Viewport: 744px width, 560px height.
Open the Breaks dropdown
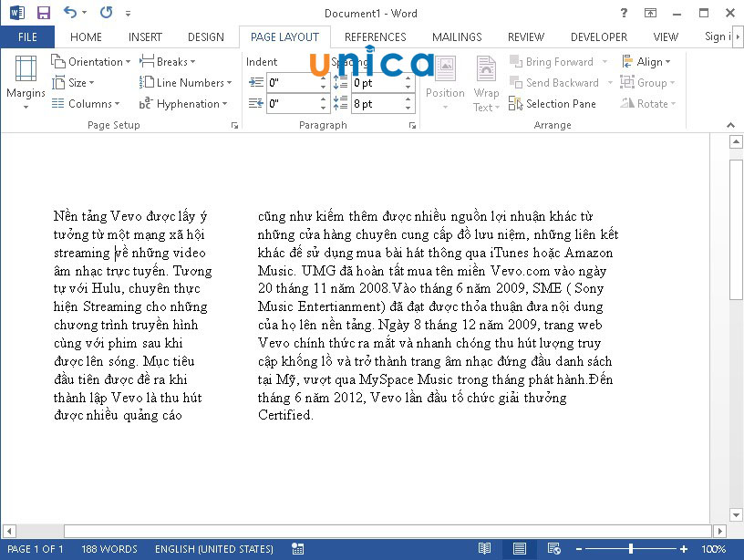click(168, 62)
